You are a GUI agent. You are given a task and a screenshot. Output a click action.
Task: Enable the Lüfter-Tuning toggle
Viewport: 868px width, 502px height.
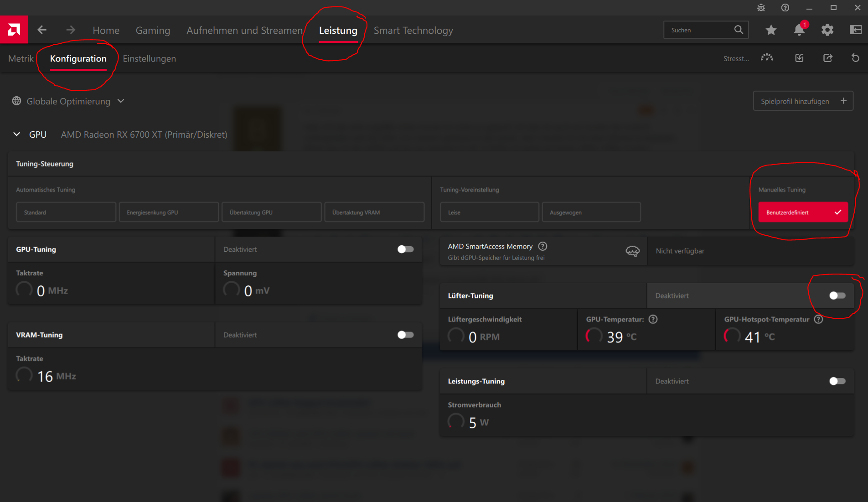click(x=837, y=295)
